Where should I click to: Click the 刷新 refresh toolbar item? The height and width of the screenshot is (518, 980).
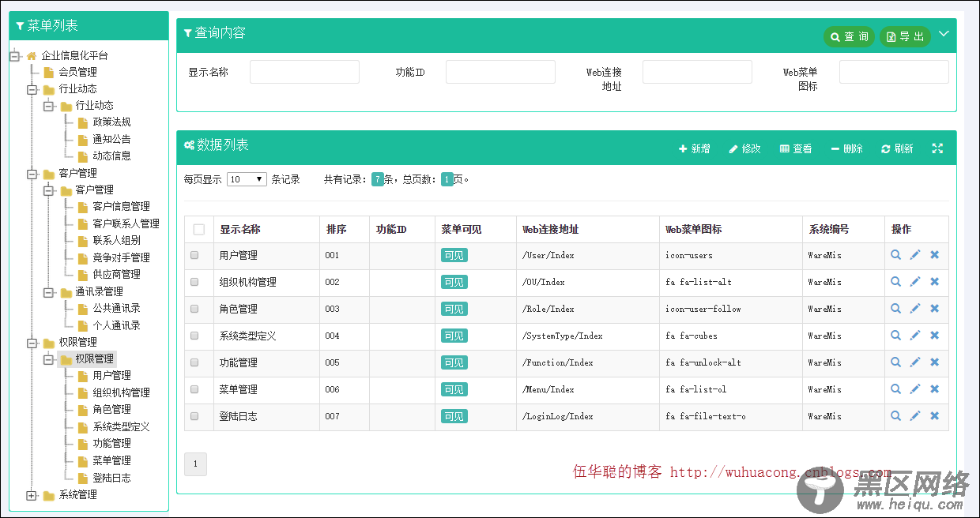[x=897, y=148]
